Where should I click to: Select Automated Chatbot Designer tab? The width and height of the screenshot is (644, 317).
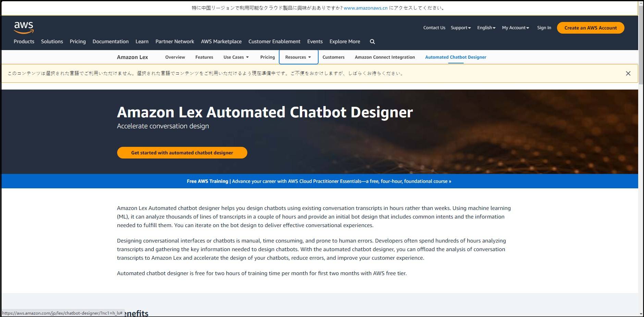pos(456,57)
